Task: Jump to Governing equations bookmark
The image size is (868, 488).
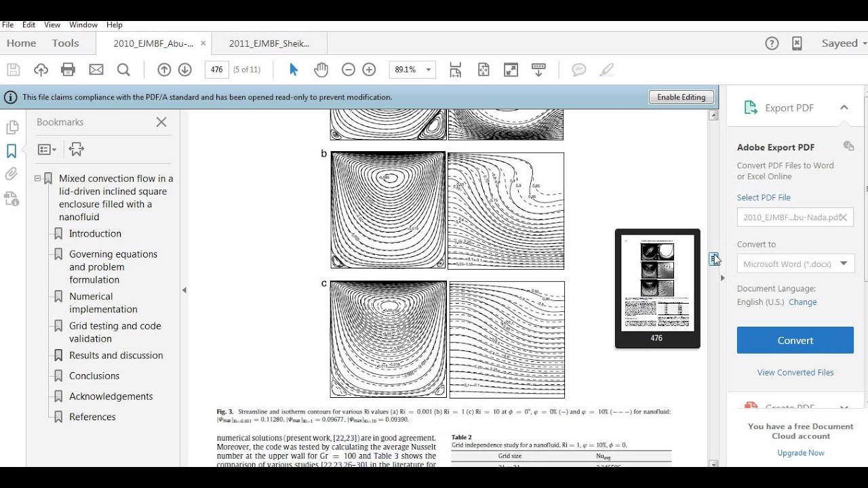Action: coord(113,267)
